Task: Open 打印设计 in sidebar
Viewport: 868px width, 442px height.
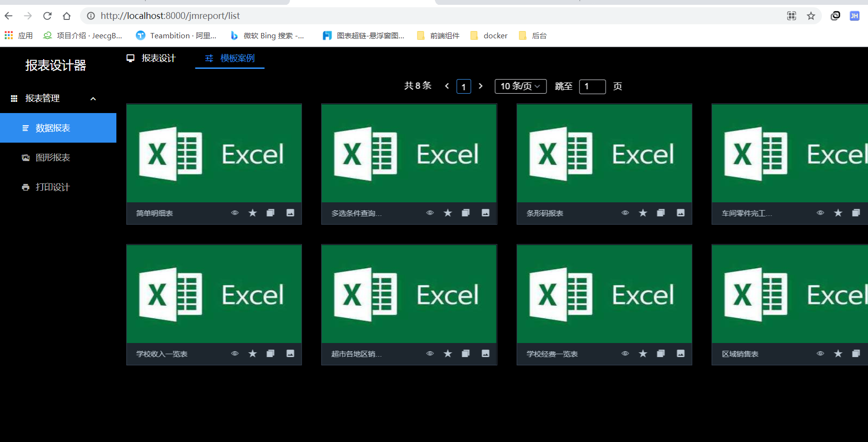Action: coord(58,187)
